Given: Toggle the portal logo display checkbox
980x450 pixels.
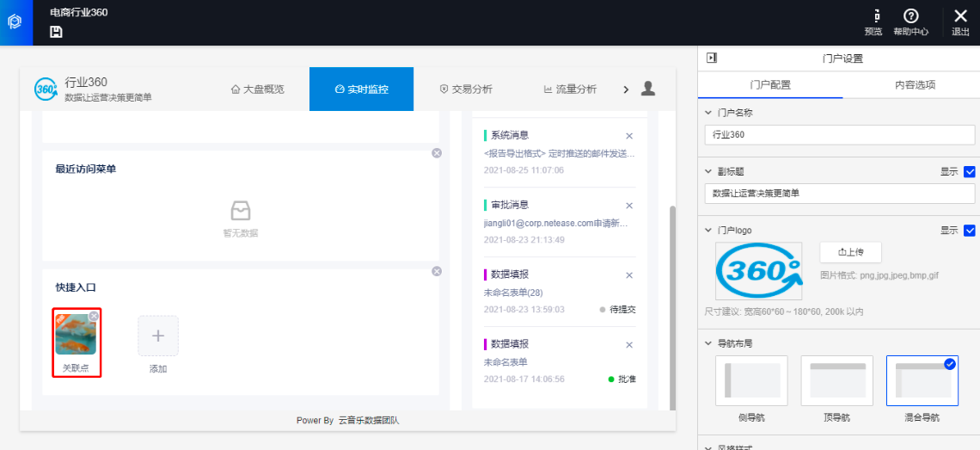Looking at the screenshot, I should 970,231.
